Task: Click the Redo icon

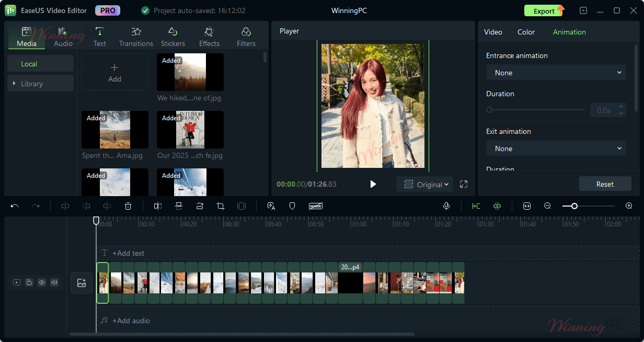Action: (36, 206)
